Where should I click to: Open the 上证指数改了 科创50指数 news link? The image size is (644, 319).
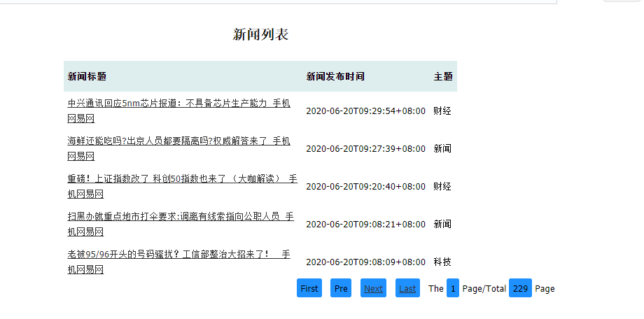click(x=183, y=186)
